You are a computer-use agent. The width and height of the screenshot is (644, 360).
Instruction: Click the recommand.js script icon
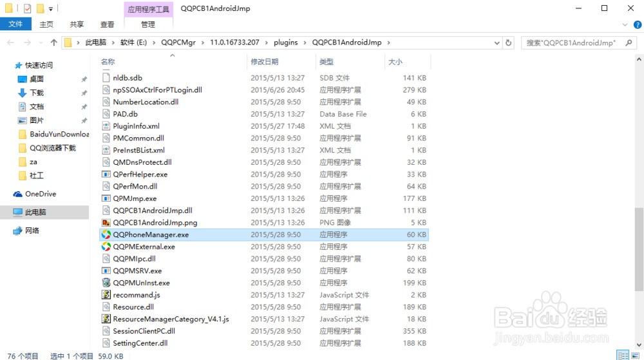pyautogui.click(x=106, y=295)
